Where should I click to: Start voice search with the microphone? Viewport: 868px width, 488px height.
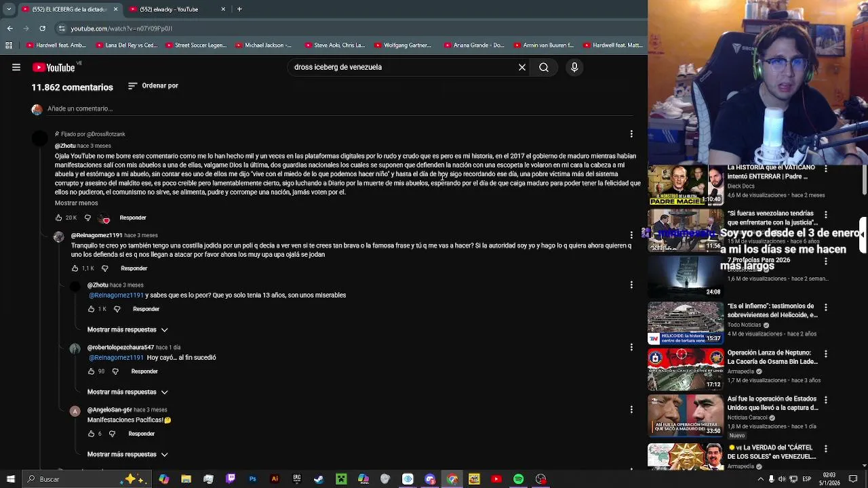point(574,67)
